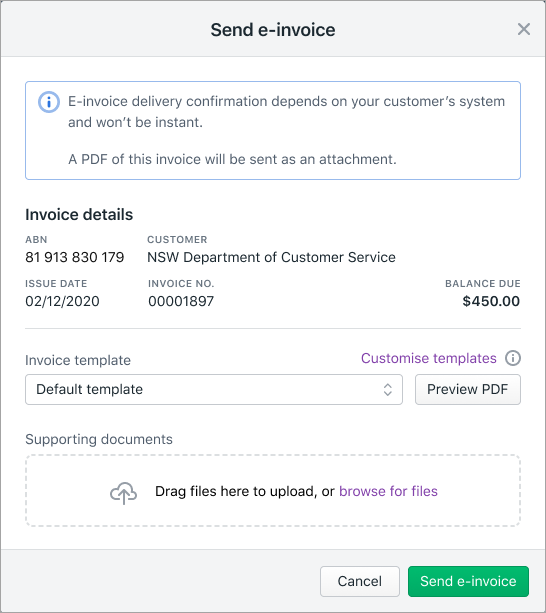Click browse for files link
The image size is (546, 613).
[x=388, y=491]
